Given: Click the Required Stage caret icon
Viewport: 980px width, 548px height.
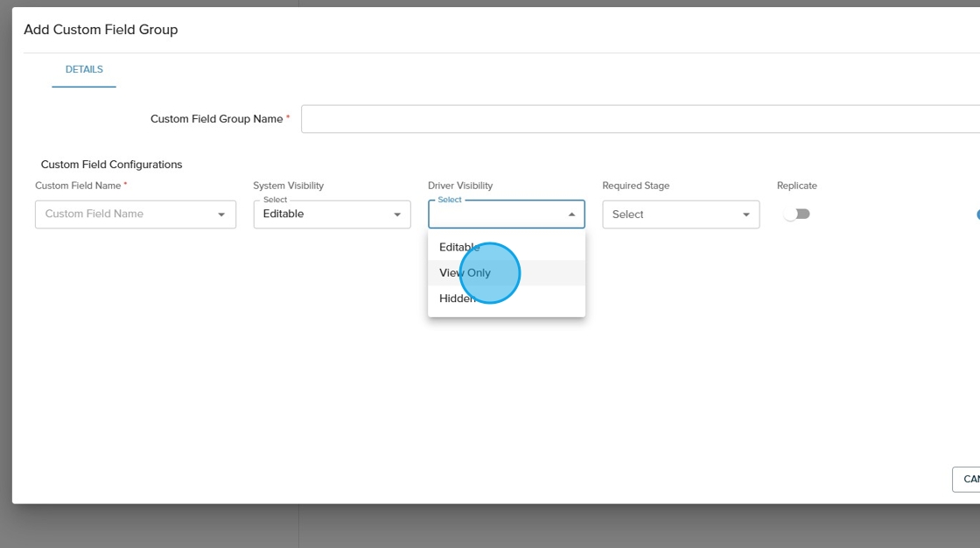Looking at the screenshot, I should [745, 214].
